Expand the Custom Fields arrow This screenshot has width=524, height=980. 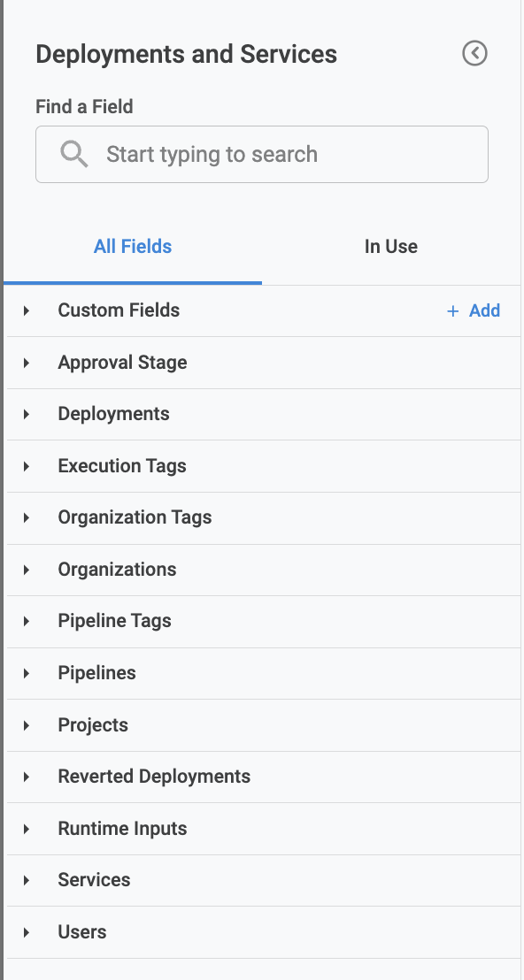point(27,310)
